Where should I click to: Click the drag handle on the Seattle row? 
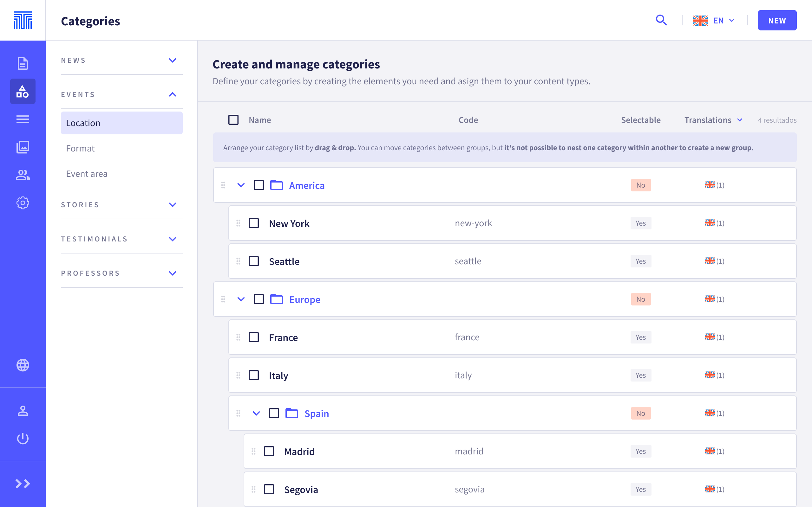[x=238, y=261]
